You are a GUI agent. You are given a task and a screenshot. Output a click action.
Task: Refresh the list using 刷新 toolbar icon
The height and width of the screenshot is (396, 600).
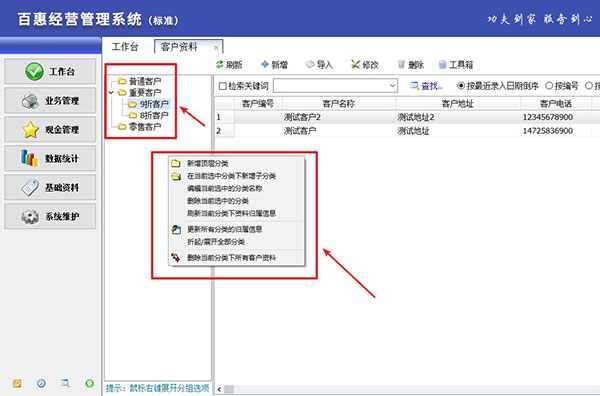pos(229,65)
